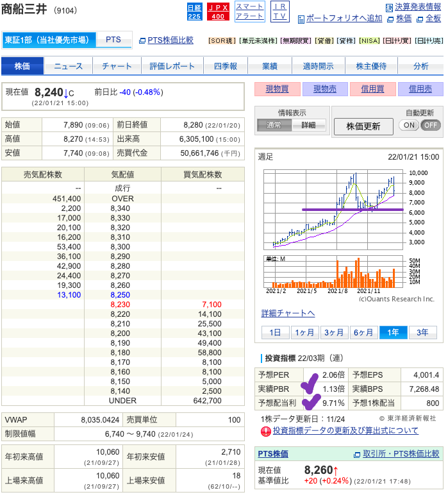Open the 適時開示 tab
Image resolution: width=448 pixels, height=497 pixels.
point(318,66)
